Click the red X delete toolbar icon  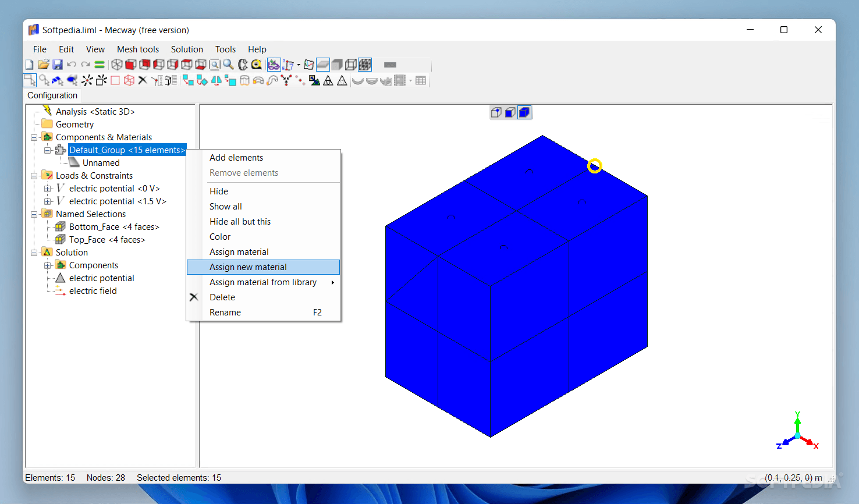point(142,80)
